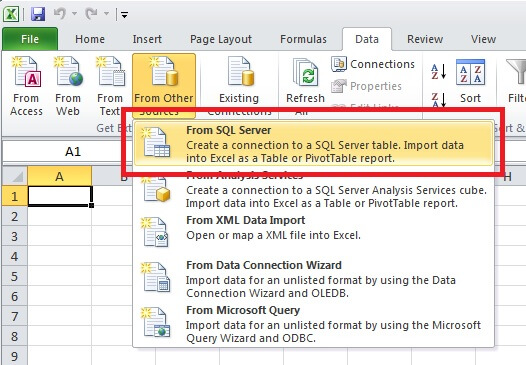This screenshot has height=365, width=526.
Task: Select row 4 header
Action: coord(14,256)
